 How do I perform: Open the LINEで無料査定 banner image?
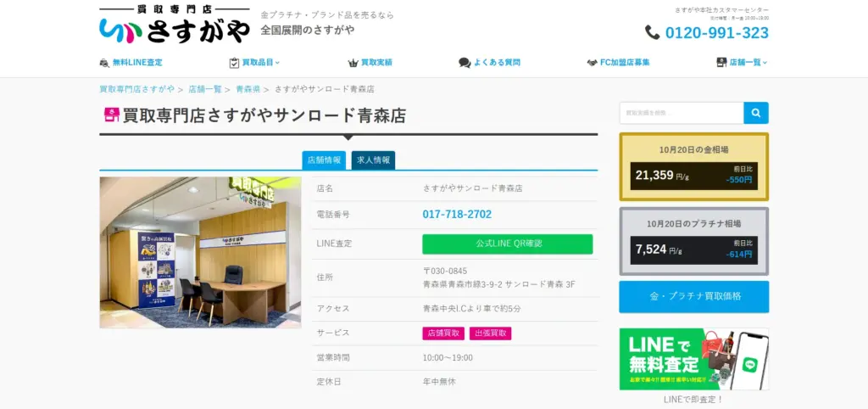coord(694,359)
